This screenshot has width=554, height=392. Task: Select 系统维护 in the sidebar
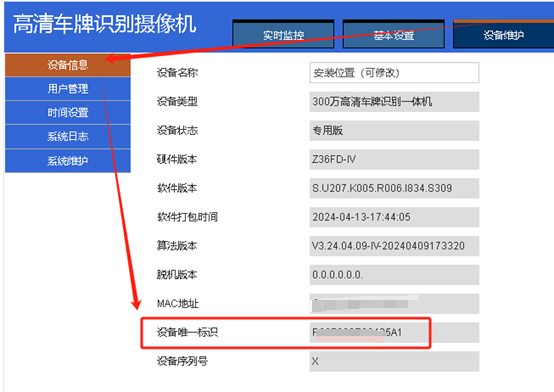pos(68,161)
